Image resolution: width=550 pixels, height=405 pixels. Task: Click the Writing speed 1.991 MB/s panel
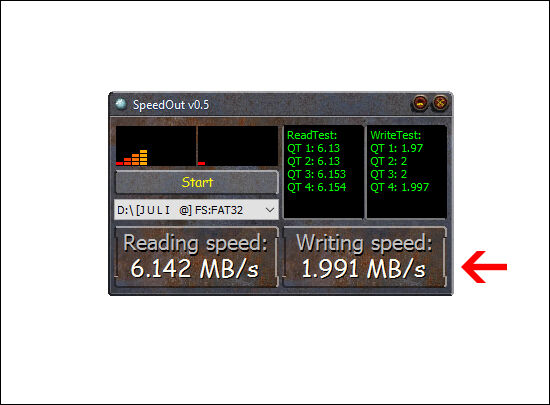click(365, 257)
